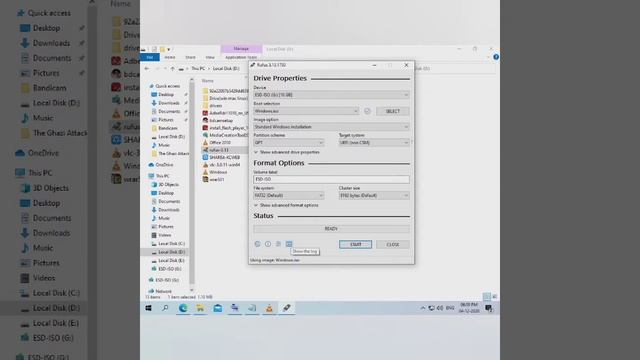This screenshot has height=360, width=640.
Task: Select the rufus-3.13 file in Explorer
Action: click(x=219, y=150)
